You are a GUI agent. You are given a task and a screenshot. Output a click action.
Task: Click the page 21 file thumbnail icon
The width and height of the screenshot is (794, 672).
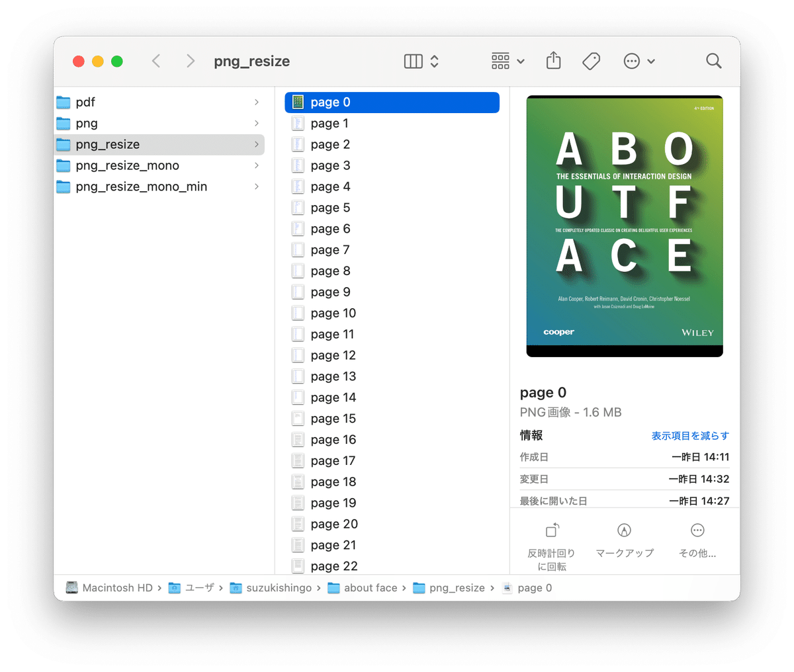click(x=298, y=546)
